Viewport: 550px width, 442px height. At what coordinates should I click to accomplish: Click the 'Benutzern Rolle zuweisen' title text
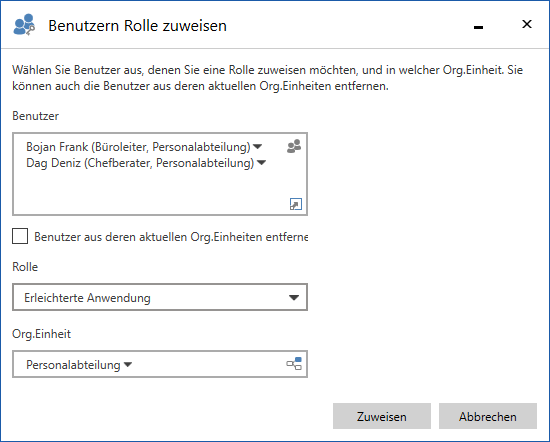[x=138, y=26]
